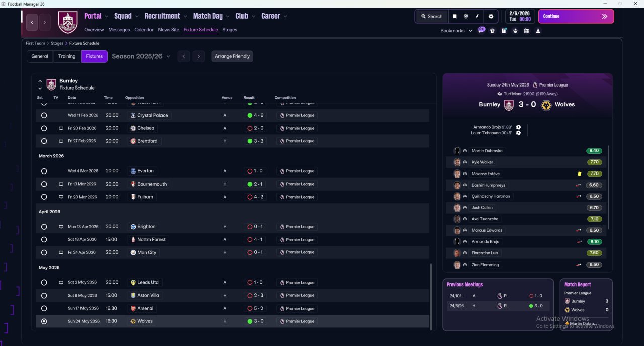Viewport: 644px width, 346px height.
Task: Select the General tab
Action: (x=40, y=56)
